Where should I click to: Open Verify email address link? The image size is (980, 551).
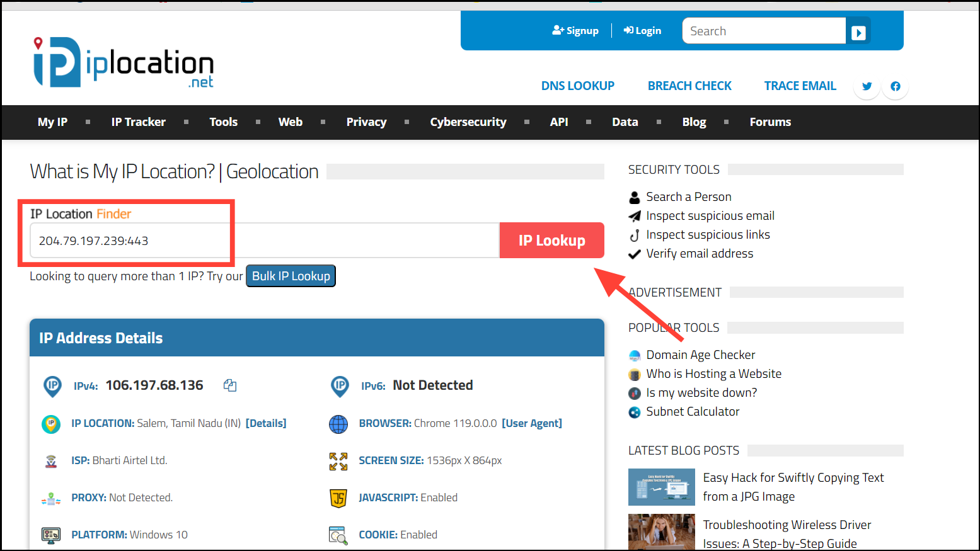point(700,254)
